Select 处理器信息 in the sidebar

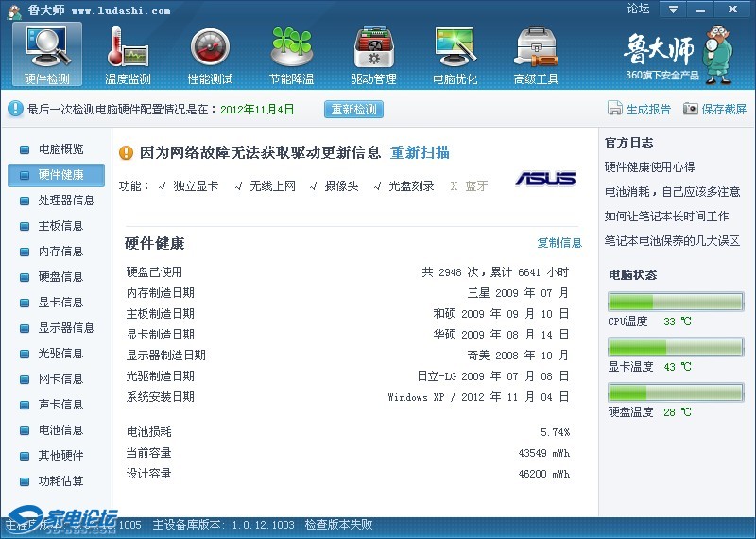66,200
